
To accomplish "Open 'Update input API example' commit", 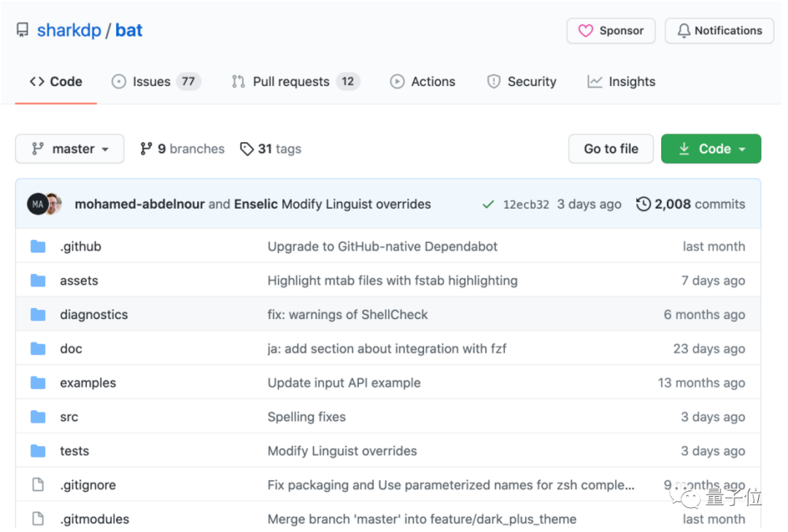I will click(x=344, y=383).
